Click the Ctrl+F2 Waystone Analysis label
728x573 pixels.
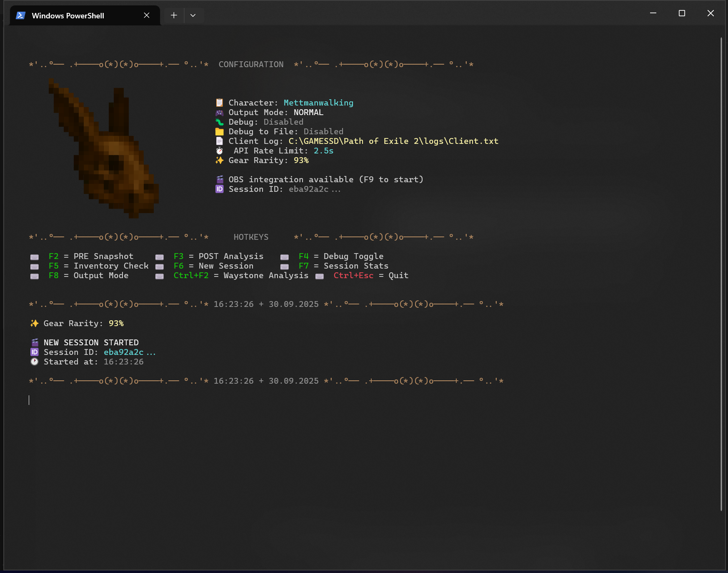(x=241, y=275)
